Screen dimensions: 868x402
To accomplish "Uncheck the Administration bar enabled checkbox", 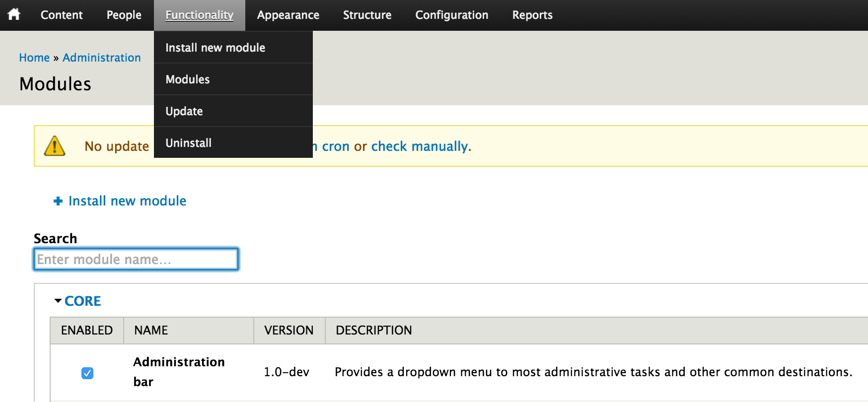I will pos(87,373).
